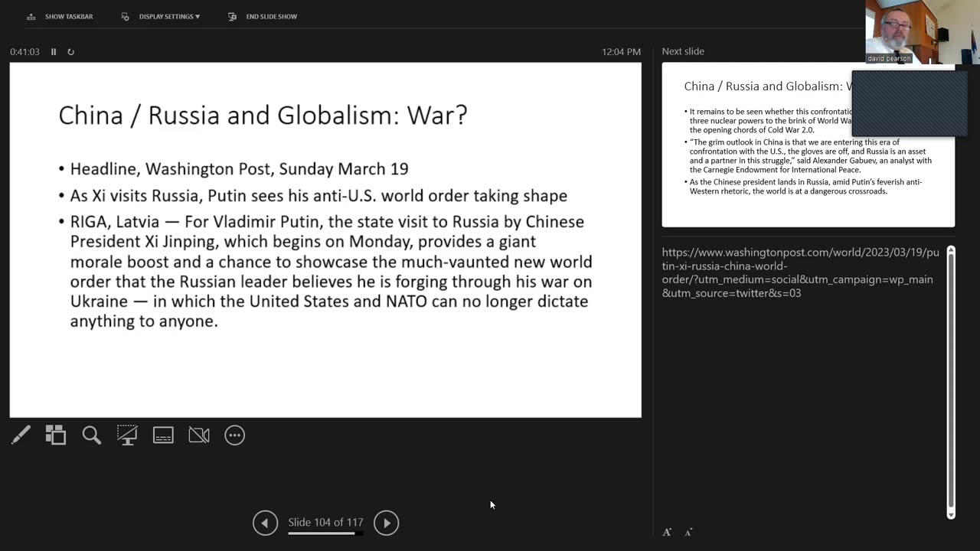
Task: Click the Next slide label
Action: point(683,51)
